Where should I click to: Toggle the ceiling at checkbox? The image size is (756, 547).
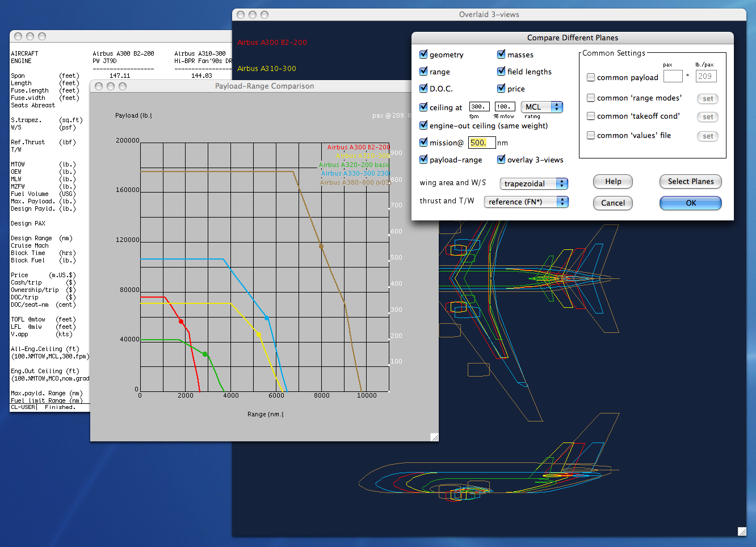pyautogui.click(x=423, y=107)
